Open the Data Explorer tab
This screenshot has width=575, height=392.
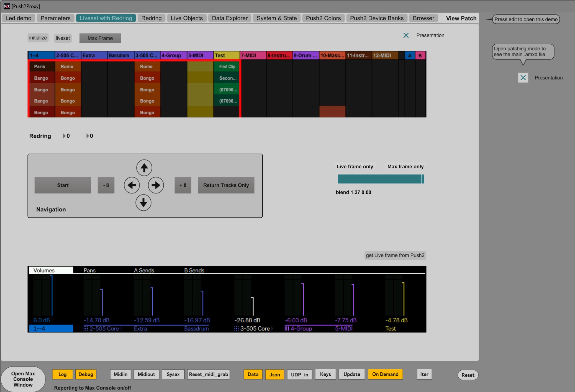230,18
